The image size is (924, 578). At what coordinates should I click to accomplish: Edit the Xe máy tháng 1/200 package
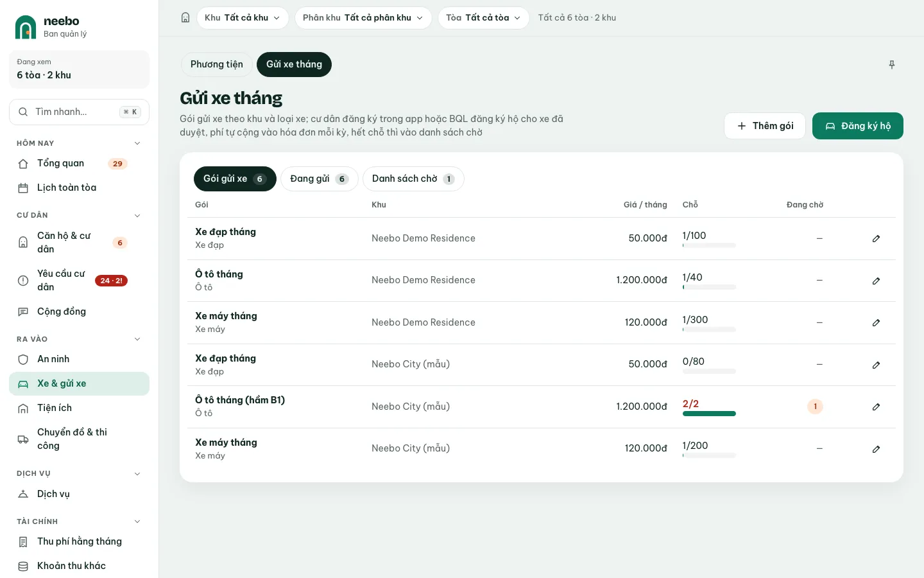point(876,449)
